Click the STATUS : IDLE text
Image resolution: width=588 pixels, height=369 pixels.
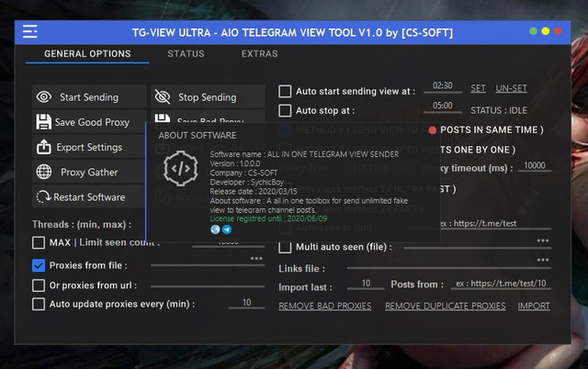tap(499, 110)
